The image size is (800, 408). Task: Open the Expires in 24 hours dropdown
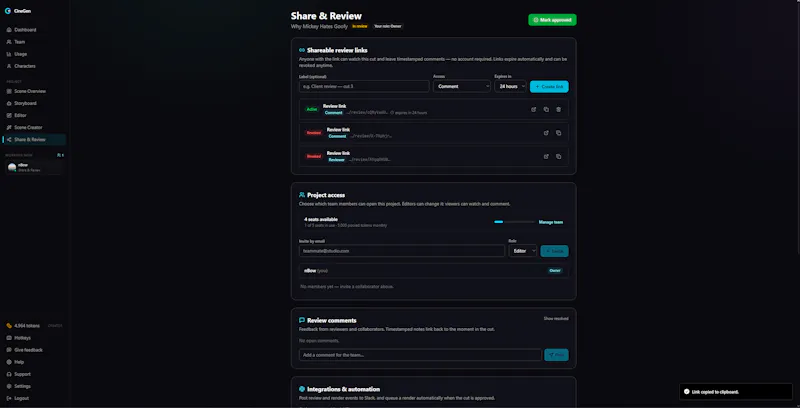coord(510,87)
